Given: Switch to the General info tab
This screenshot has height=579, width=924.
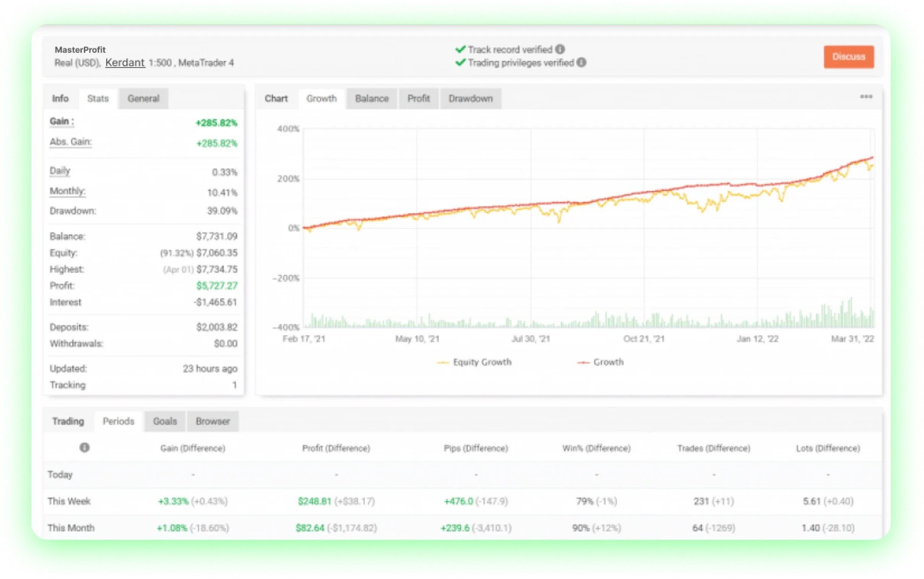Looking at the screenshot, I should (x=143, y=99).
